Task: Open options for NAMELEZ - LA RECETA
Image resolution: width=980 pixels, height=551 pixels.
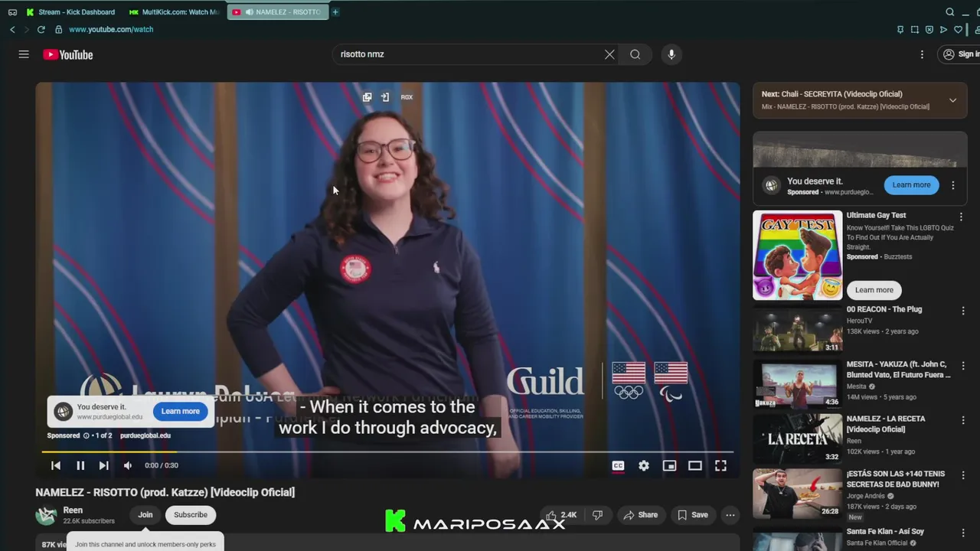Action: pyautogui.click(x=962, y=421)
